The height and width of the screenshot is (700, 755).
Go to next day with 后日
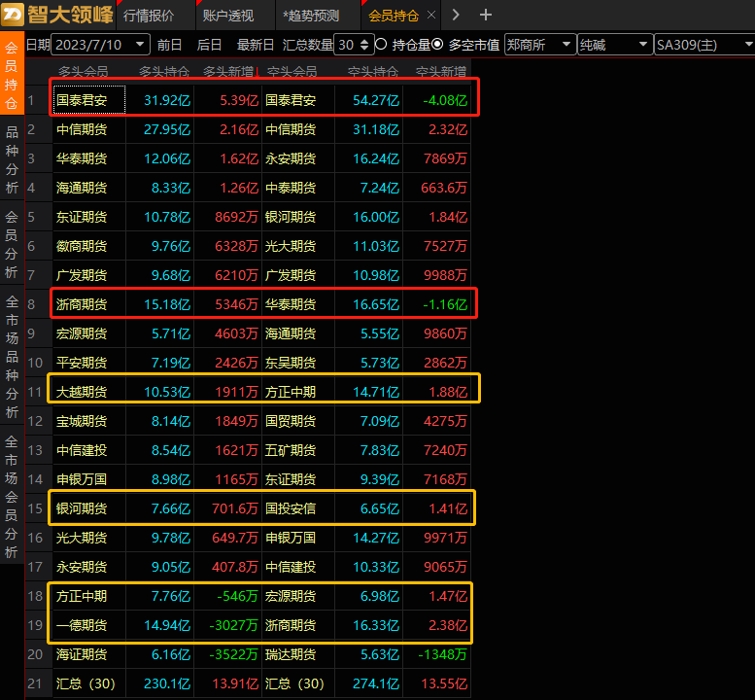[209, 45]
